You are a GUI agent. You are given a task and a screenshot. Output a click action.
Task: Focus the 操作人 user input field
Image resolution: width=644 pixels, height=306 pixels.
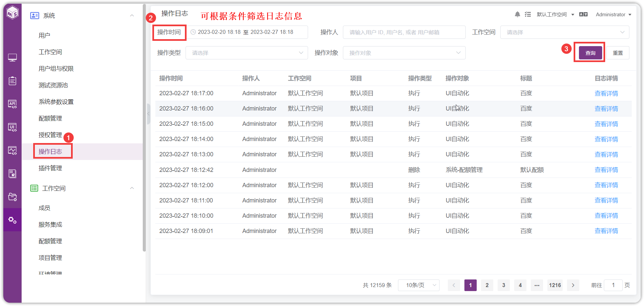tap(404, 32)
